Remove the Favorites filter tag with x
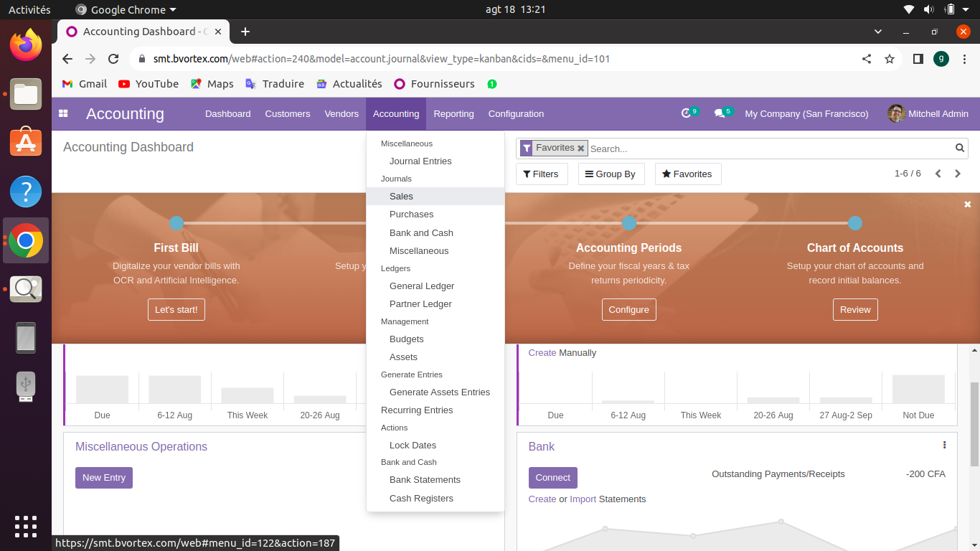 (x=581, y=149)
